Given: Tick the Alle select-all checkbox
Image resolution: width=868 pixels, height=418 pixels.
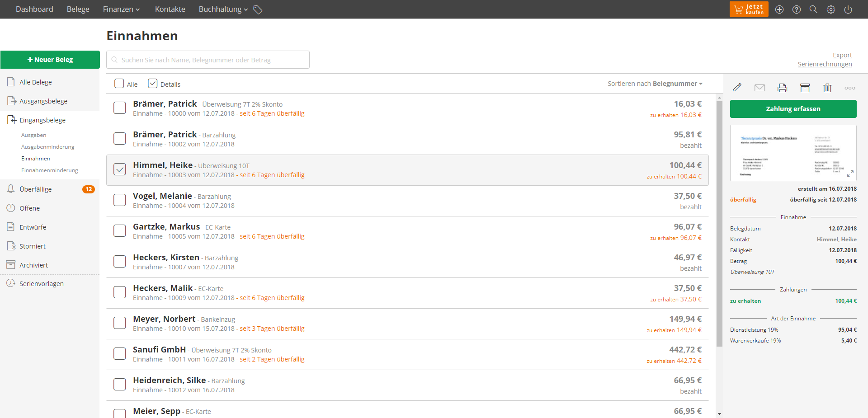Looking at the screenshot, I should click(119, 84).
